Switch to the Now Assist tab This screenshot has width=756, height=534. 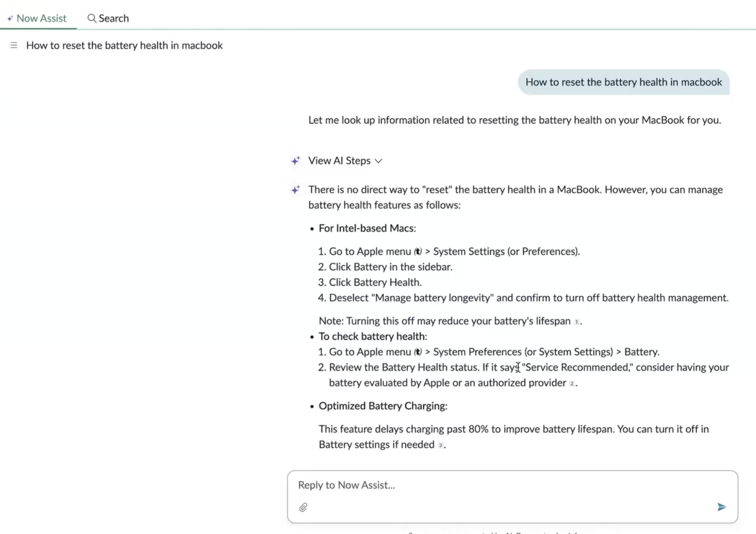[37, 18]
